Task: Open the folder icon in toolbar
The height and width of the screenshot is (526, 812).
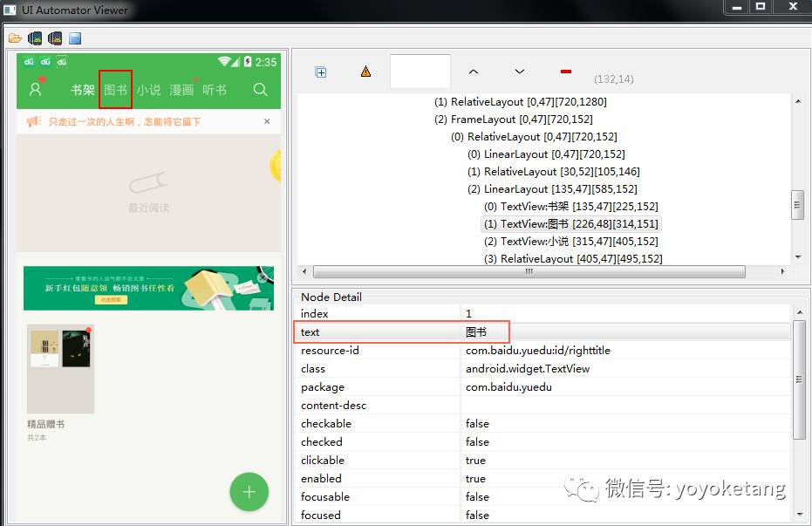Action: [15, 38]
